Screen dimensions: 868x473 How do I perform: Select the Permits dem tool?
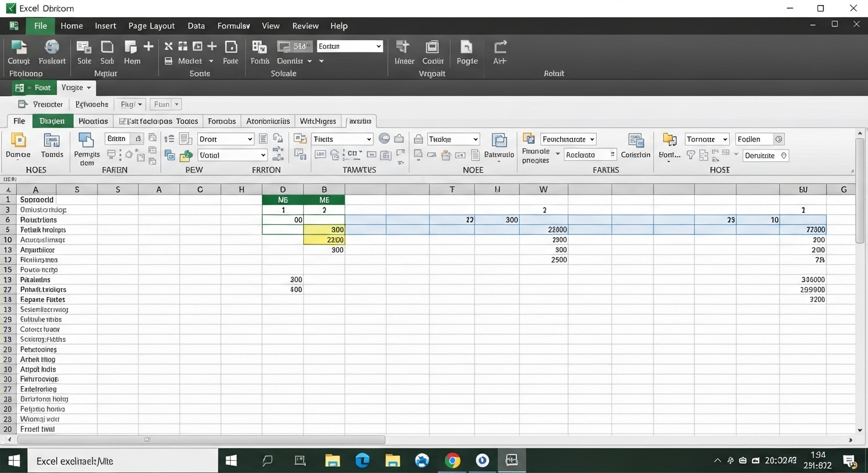pyautogui.click(x=86, y=147)
